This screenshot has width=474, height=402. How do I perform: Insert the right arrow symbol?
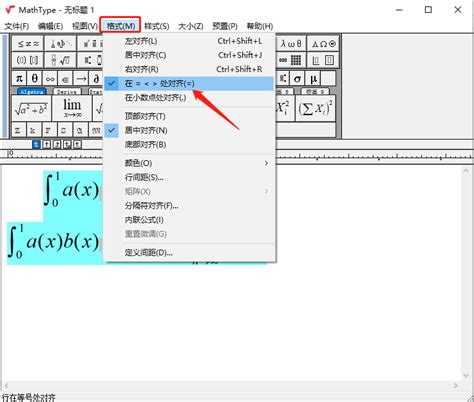(x=81, y=79)
